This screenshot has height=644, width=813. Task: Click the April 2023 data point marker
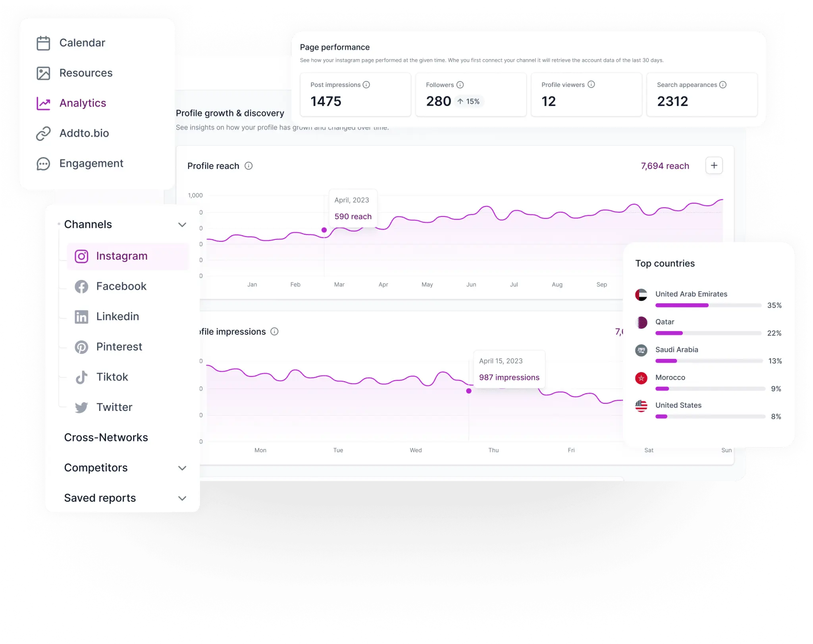(x=324, y=230)
